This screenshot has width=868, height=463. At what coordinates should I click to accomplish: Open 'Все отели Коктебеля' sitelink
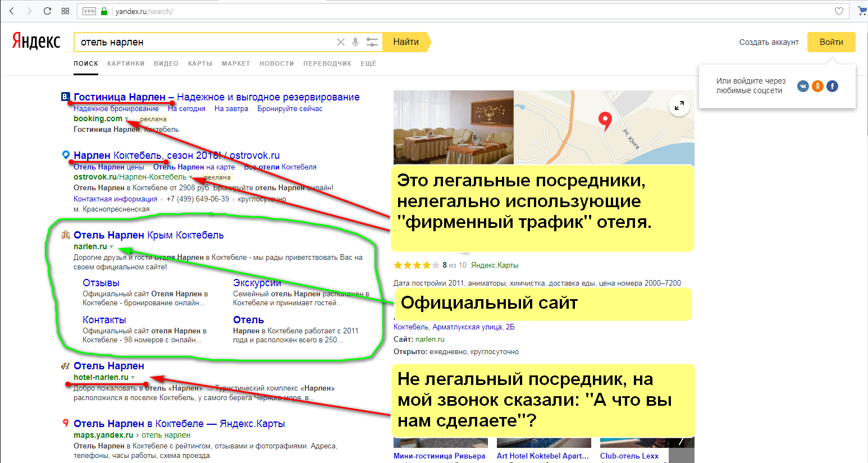280,167
